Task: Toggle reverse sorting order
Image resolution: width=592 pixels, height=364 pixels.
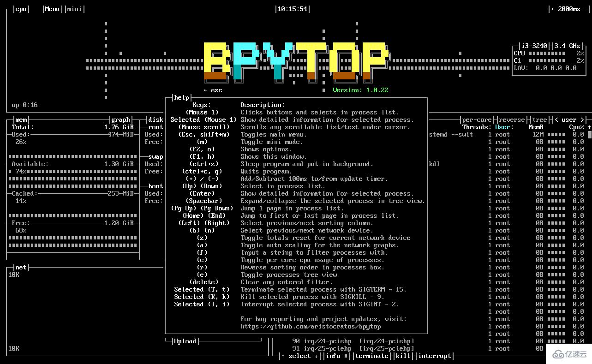Action: 512,119
